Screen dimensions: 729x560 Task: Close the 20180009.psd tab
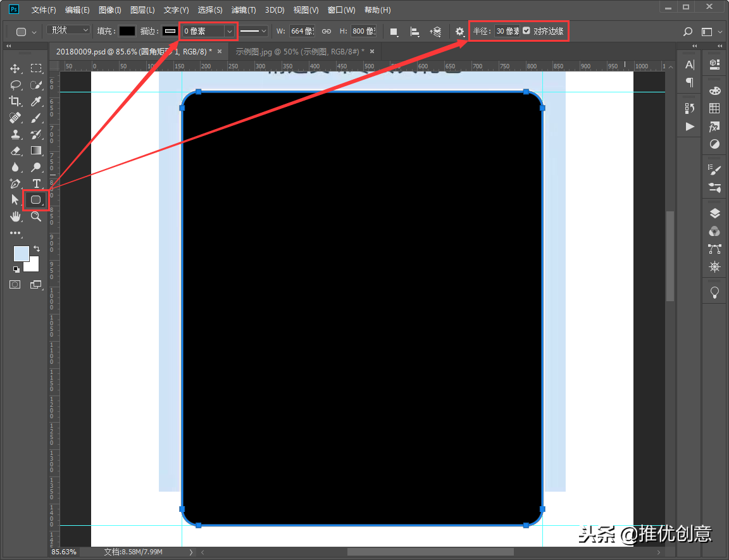[x=220, y=52]
